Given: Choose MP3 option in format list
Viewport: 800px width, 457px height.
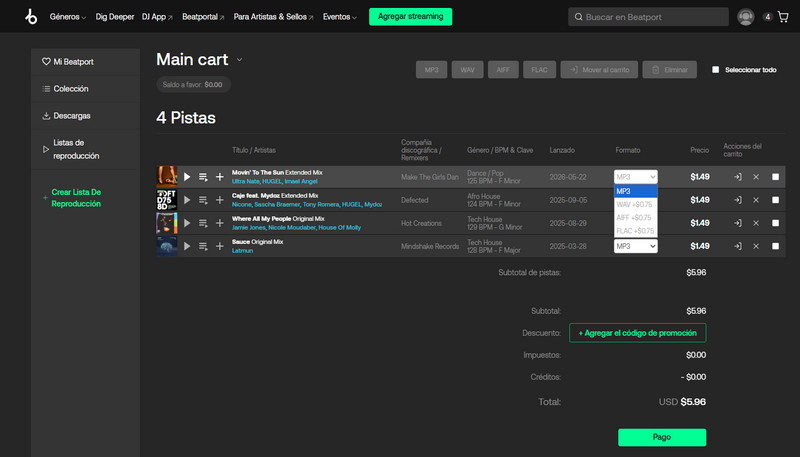Looking at the screenshot, I should pyautogui.click(x=636, y=191).
